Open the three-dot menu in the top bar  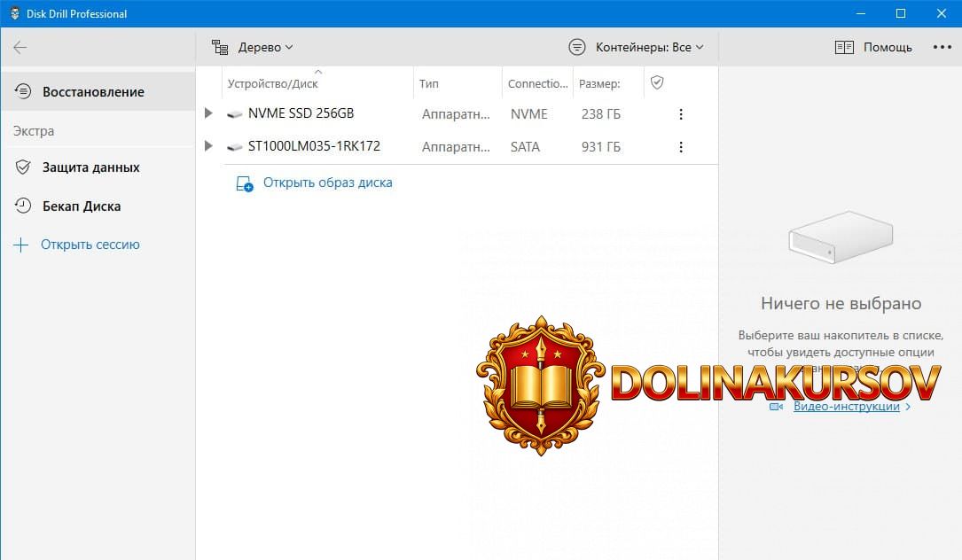tap(942, 48)
